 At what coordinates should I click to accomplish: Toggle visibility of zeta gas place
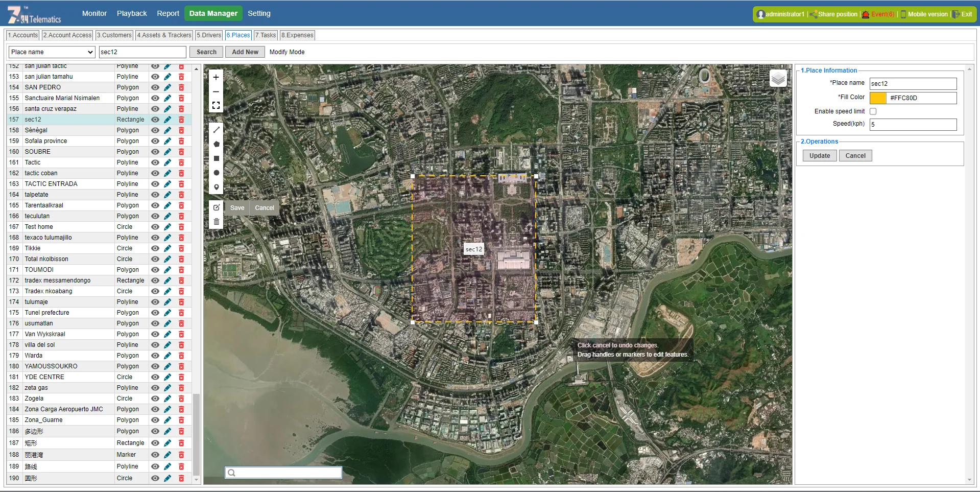click(155, 388)
